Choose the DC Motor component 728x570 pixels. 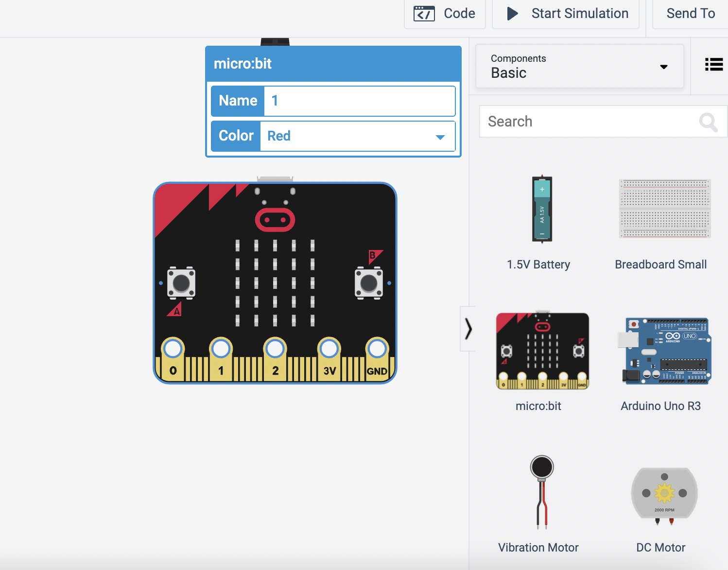(x=663, y=494)
